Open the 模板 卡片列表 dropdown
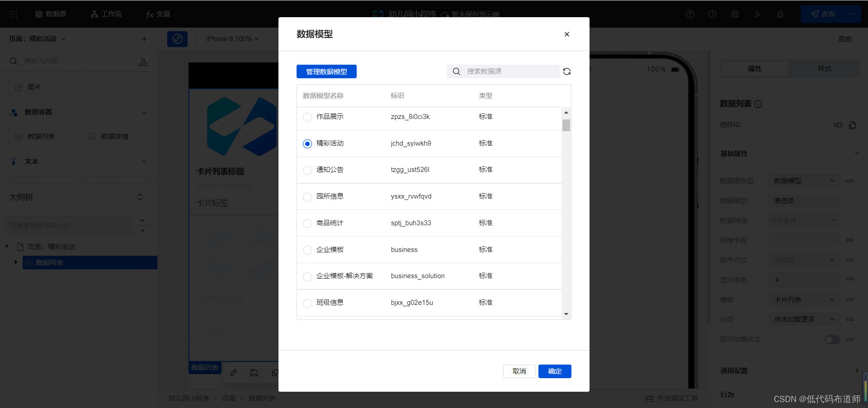 pos(804,299)
